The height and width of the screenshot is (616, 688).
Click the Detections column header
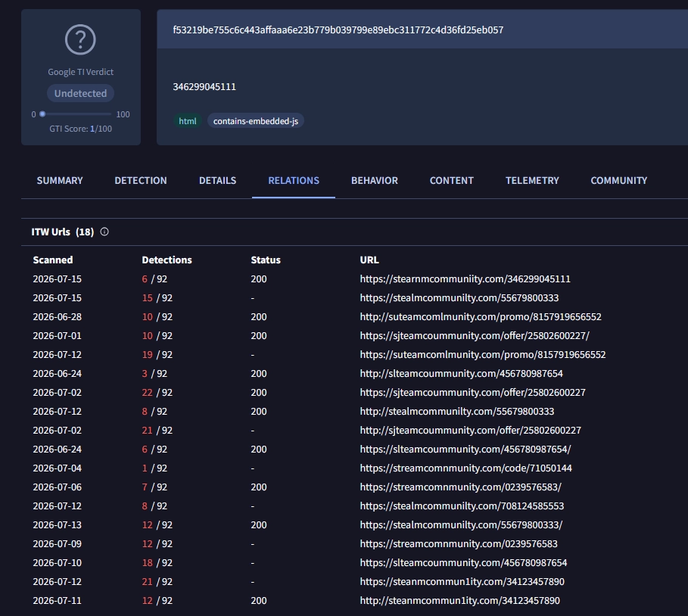[x=167, y=260]
